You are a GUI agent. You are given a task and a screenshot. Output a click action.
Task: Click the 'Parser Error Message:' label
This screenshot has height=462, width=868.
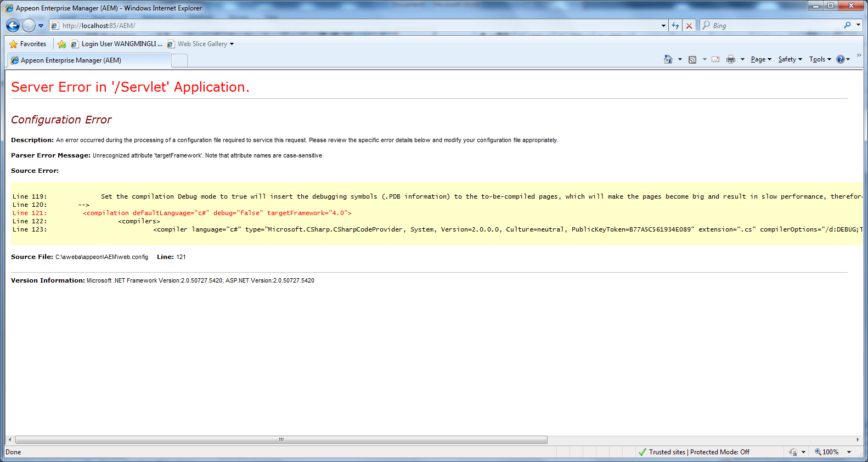click(x=50, y=156)
